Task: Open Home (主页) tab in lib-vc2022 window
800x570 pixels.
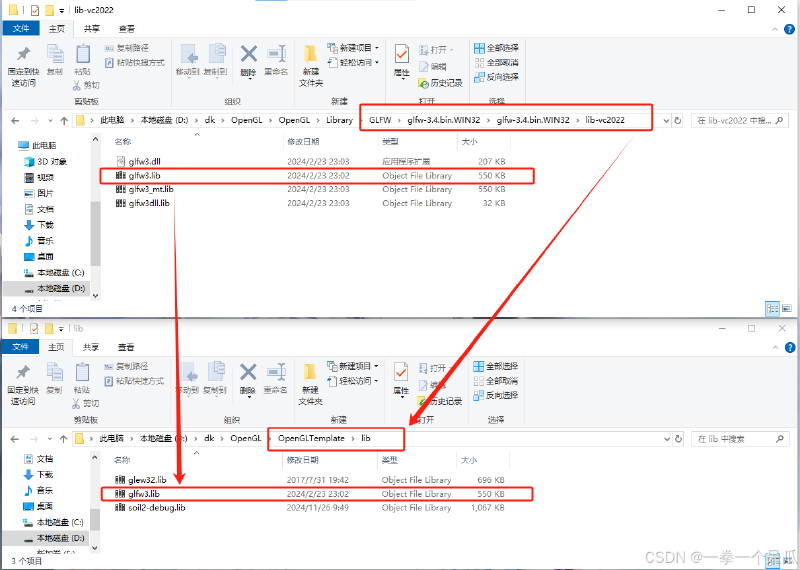Action: point(56,29)
